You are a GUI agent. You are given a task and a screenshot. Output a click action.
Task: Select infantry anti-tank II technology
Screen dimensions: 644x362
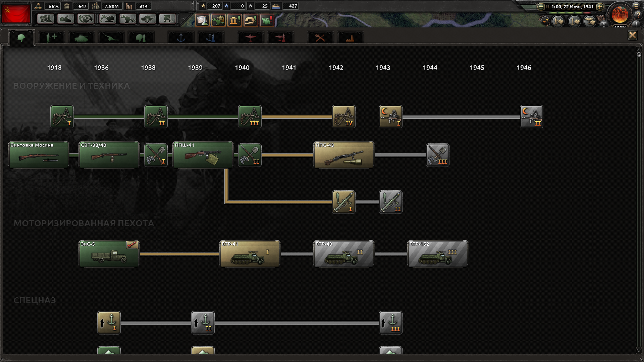(x=391, y=202)
